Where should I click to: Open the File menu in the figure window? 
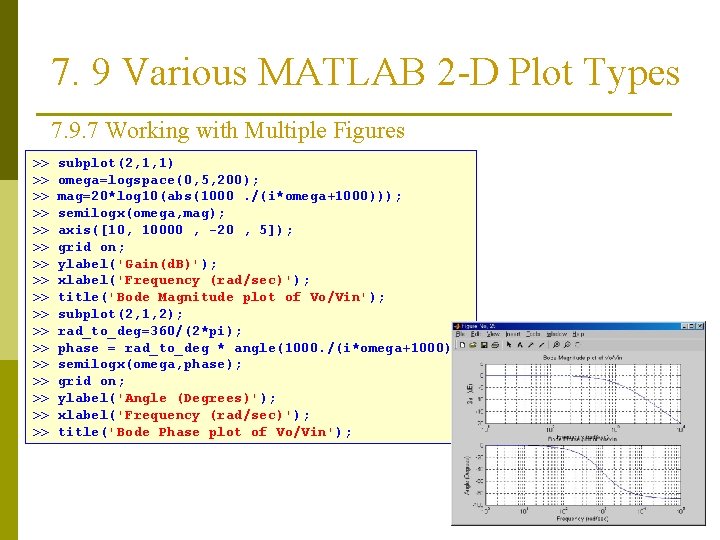click(x=460, y=334)
